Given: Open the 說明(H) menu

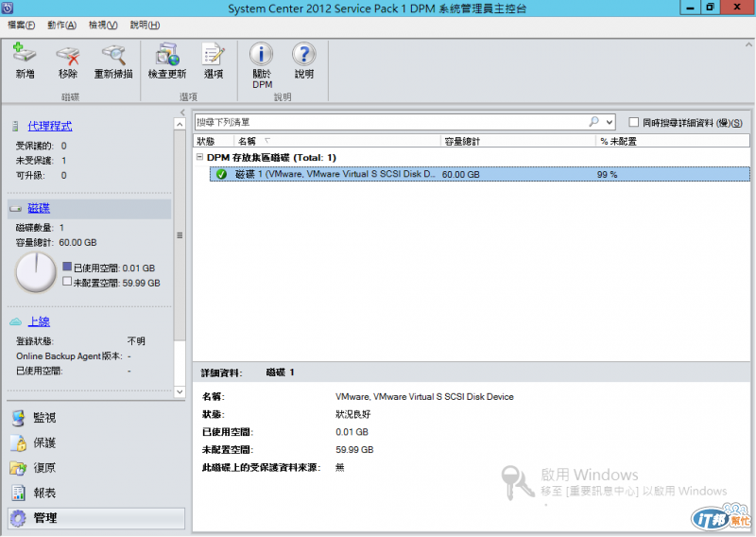Looking at the screenshot, I should tap(145, 26).
